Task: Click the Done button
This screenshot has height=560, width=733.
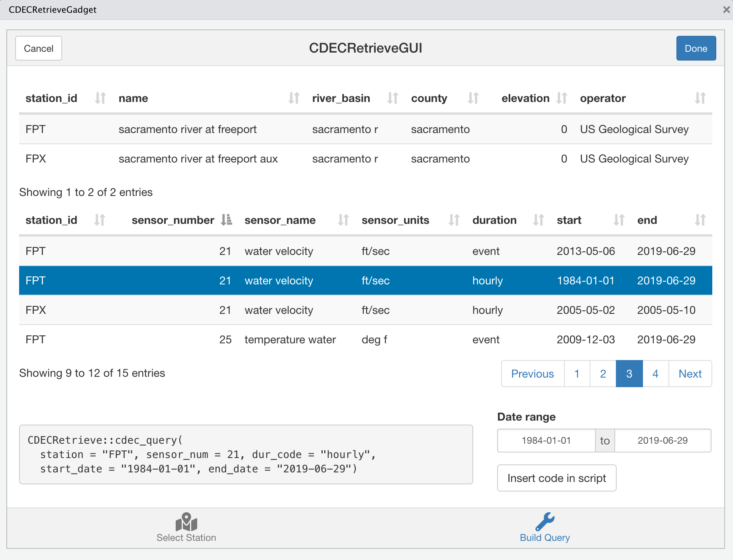Action: click(696, 48)
